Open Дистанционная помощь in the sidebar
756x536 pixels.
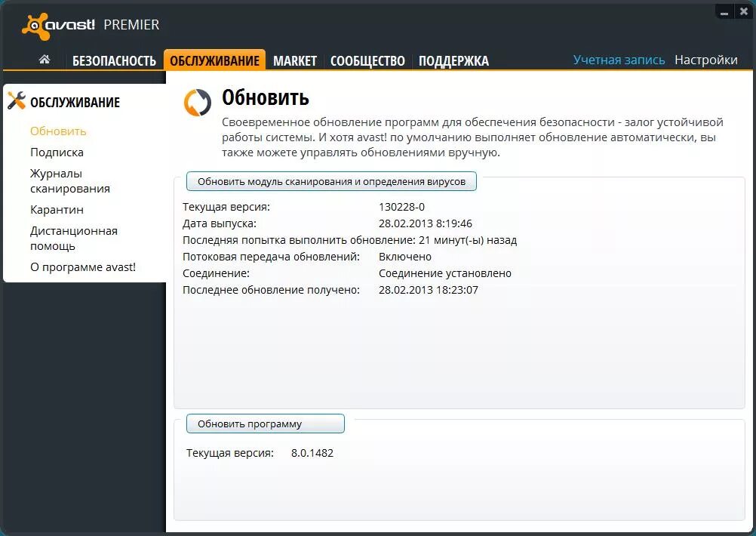[x=74, y=239]
